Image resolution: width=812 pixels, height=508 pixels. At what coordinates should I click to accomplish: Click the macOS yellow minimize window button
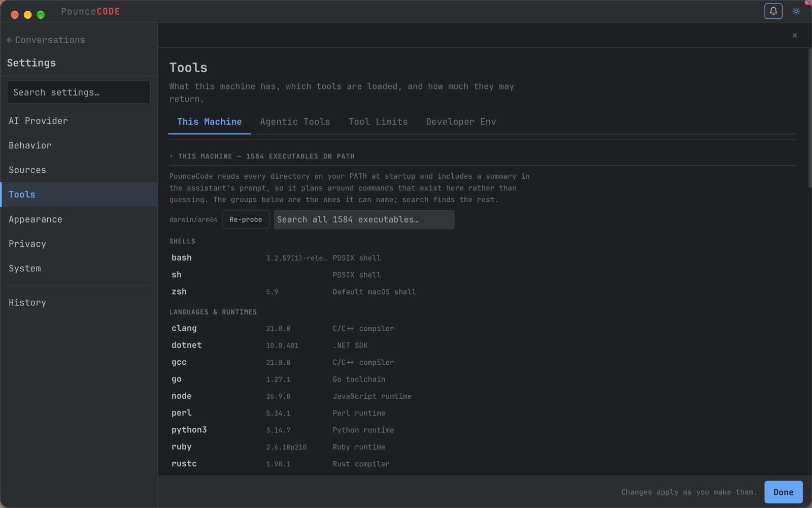click(28, 15)
